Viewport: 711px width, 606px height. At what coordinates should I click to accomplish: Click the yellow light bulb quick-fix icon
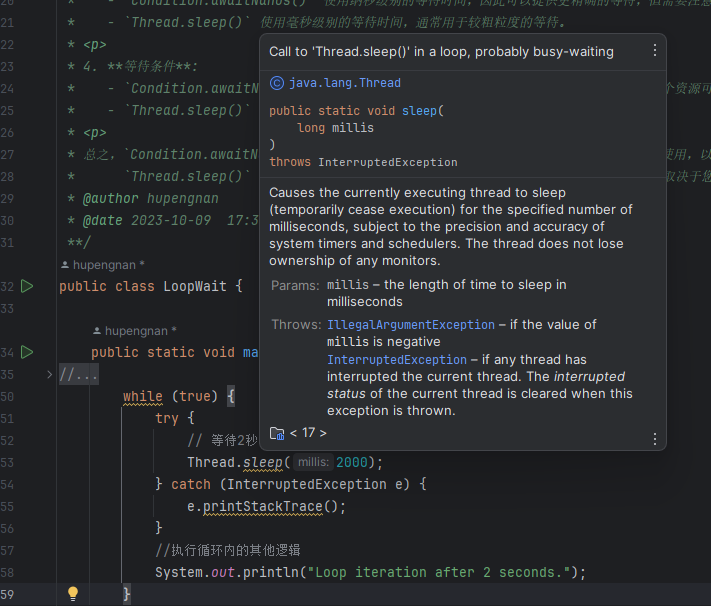pyautogui.click(x=72, y=594)
